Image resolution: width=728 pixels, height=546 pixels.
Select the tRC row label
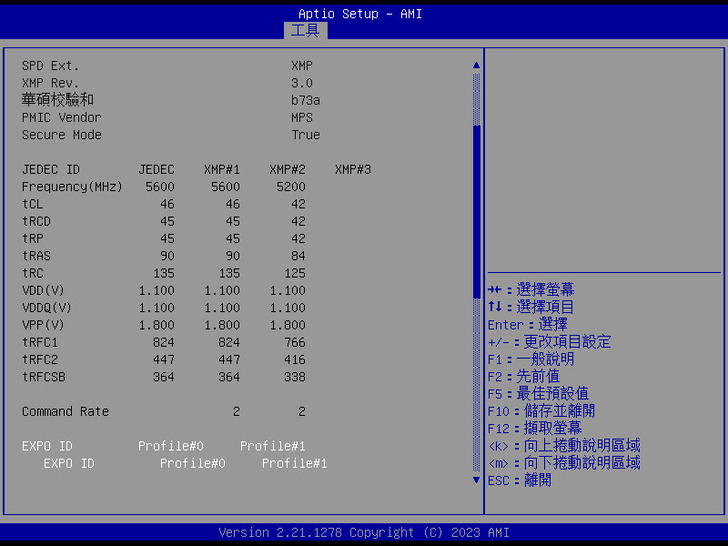[x=32, y=273]
